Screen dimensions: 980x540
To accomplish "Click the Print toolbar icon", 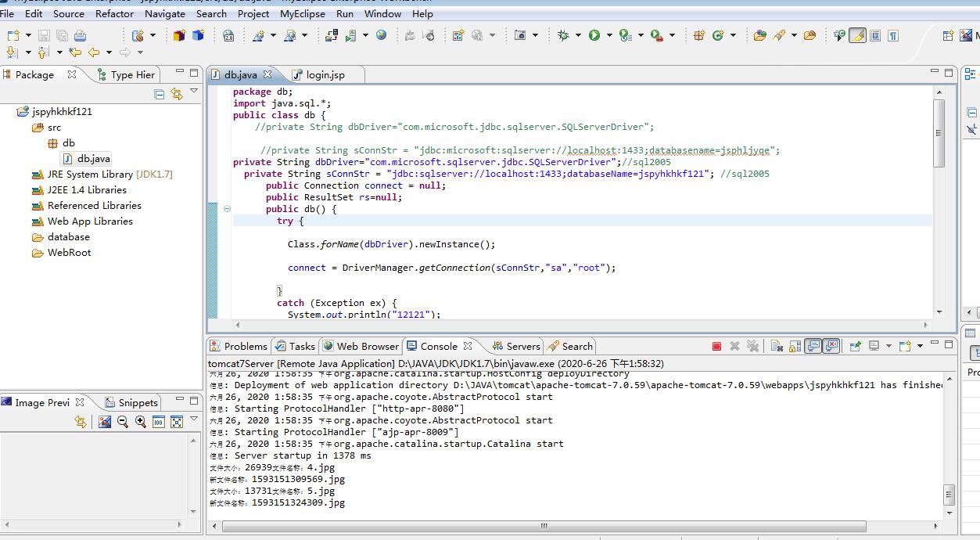I will tap(80, 35).
